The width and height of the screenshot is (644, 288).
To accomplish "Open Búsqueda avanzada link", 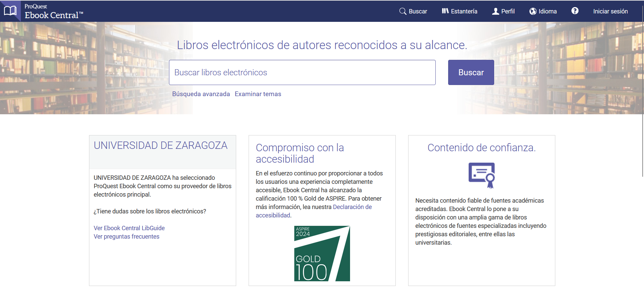I will (x=201, y=94).
